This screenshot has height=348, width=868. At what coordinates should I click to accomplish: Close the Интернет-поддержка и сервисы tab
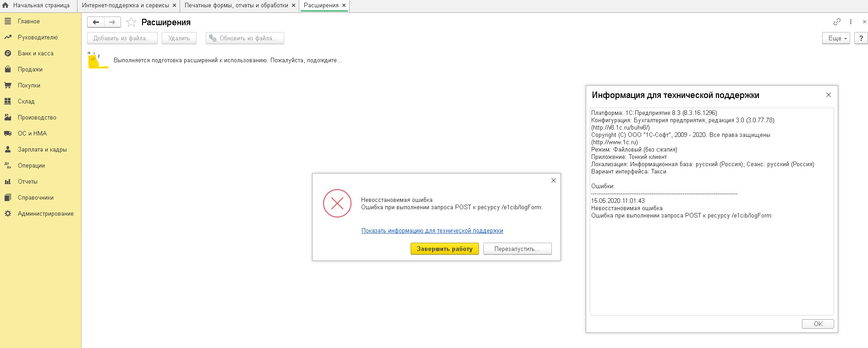pyautogui.click(x=174, y=5)
